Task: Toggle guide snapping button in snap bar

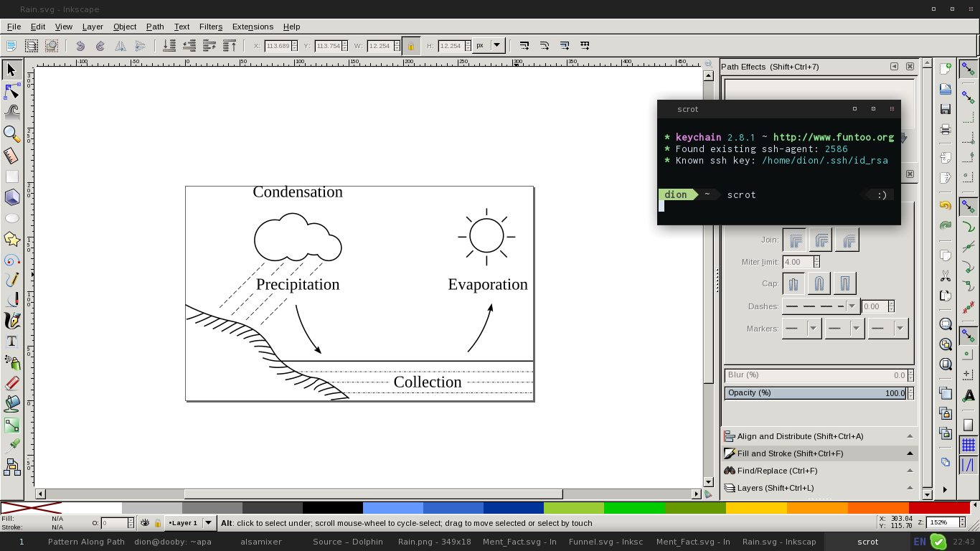Action: pyautogui.click(x=969, y=466)
